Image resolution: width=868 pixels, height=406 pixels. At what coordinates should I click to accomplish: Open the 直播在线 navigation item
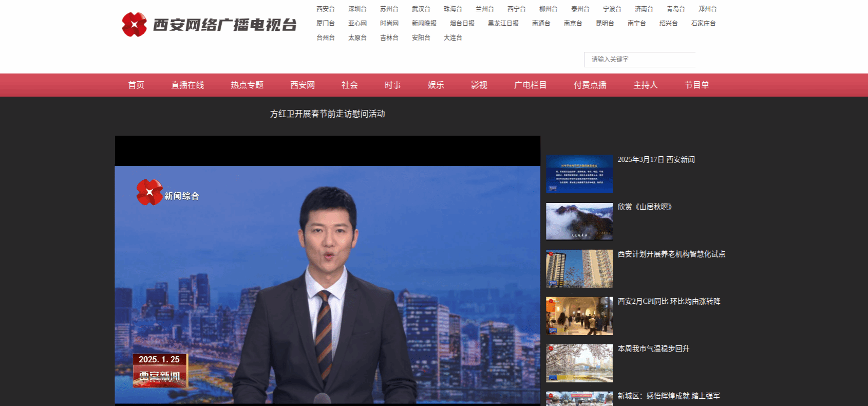point(187,85)
